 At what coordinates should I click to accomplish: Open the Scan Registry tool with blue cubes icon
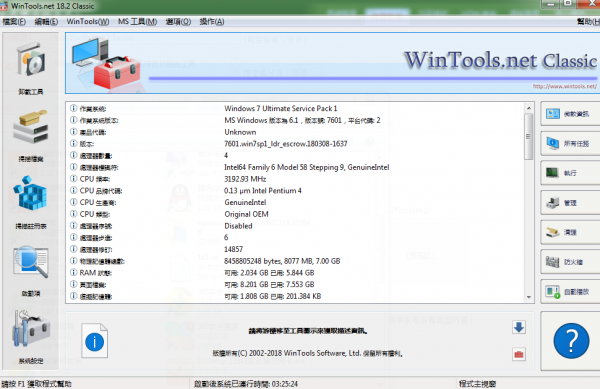(31, 202)
